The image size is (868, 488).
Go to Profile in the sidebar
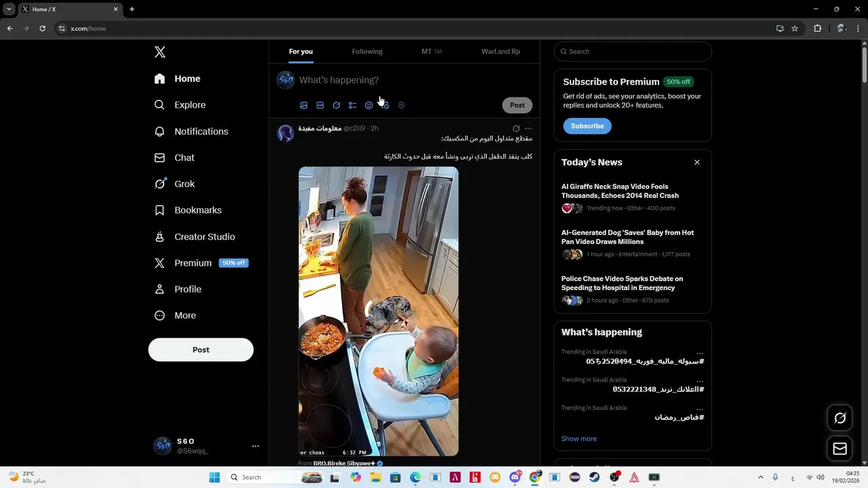(178, 289)
